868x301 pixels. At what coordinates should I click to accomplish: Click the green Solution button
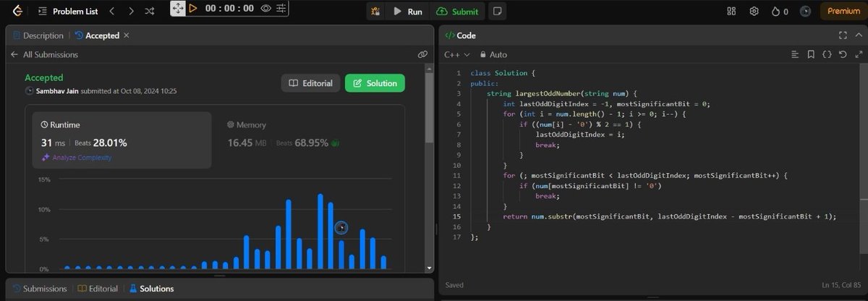(x=375, y=83)
